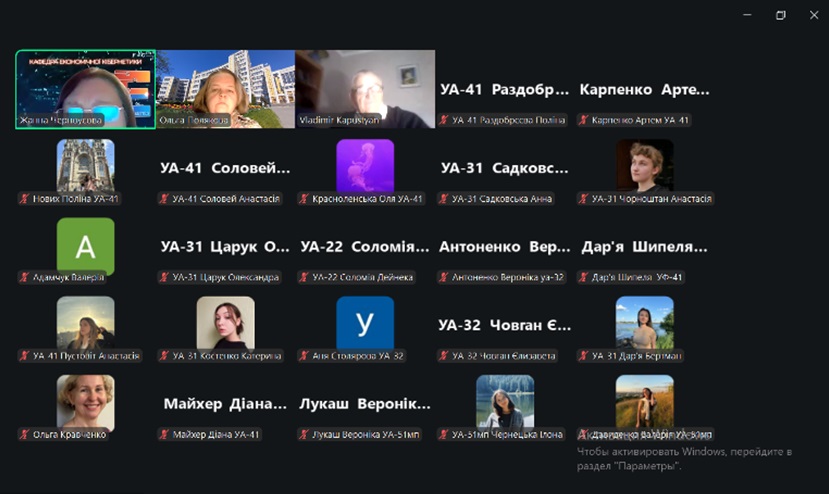The width and height of the screenshot is (829, 494).
Task: Click muted mic icon for УА-22 Соломія Дейнека
Action: pos(304,277)
